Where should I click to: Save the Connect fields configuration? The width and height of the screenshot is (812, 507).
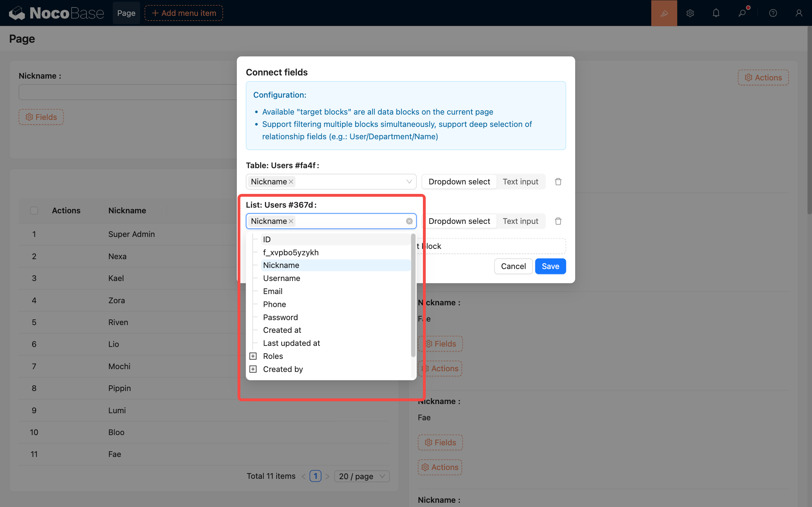pyautogui.click(x=550, y=266)
